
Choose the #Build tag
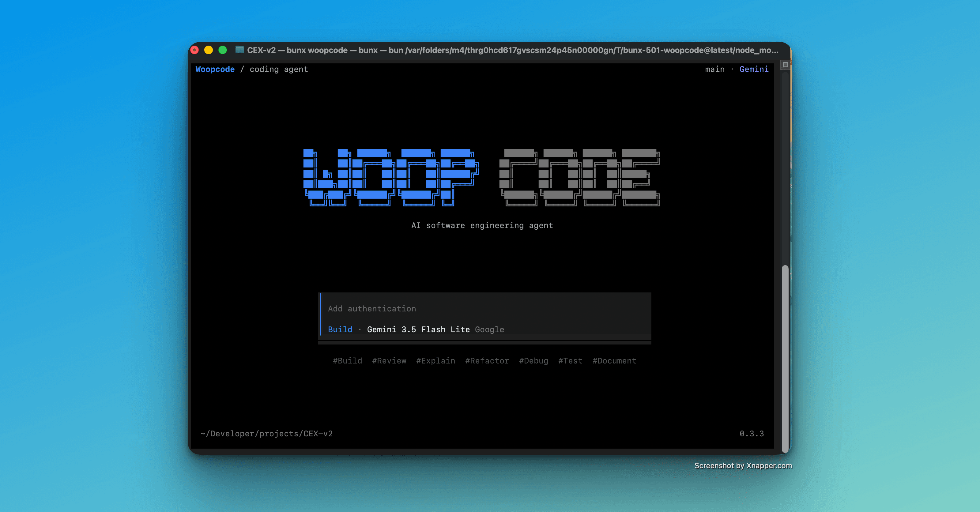pos(347,361)
